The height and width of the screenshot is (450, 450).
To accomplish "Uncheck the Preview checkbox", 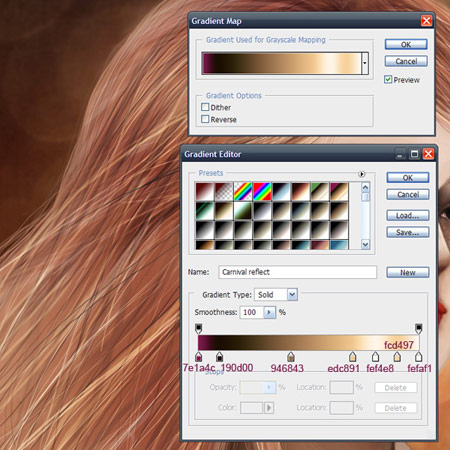I will (388, 79).
